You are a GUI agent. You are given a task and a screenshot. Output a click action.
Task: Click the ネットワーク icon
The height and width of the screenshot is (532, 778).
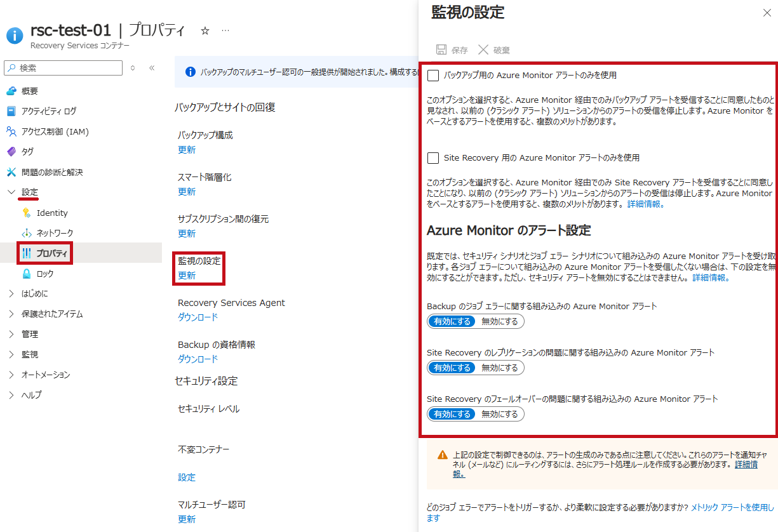(x=26, y=233)
